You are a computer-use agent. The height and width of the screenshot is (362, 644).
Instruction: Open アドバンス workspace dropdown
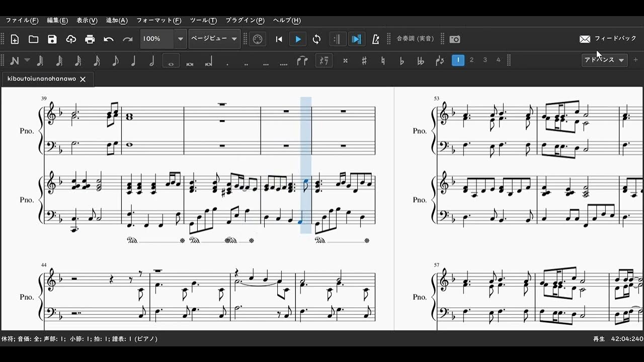coord(604,60)
